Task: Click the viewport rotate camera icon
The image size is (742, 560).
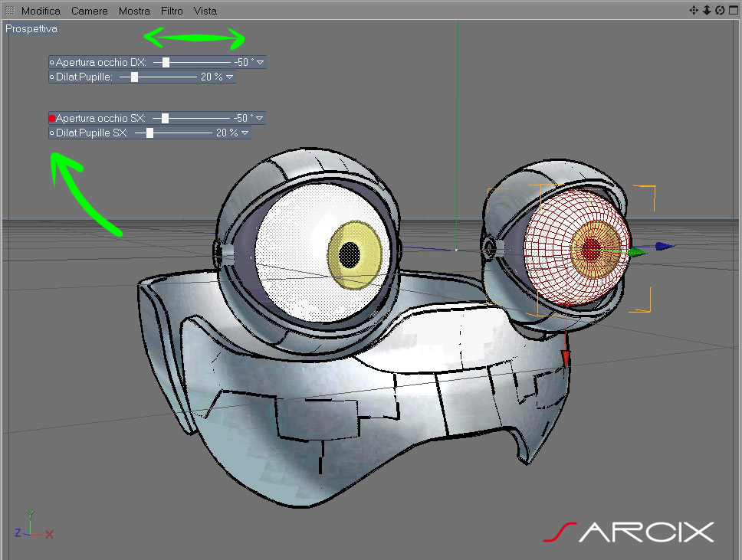Action: pos(720,11)
